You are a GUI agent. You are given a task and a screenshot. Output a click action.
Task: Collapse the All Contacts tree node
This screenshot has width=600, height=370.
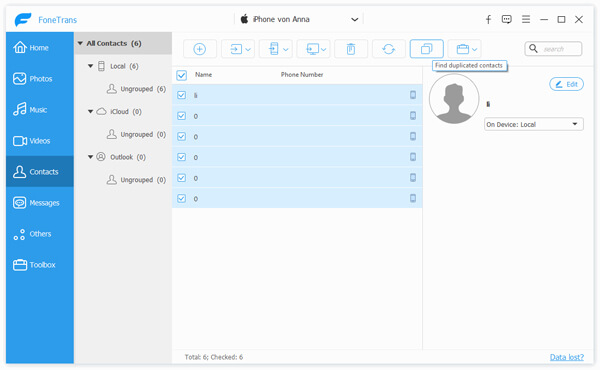(80, 43)
